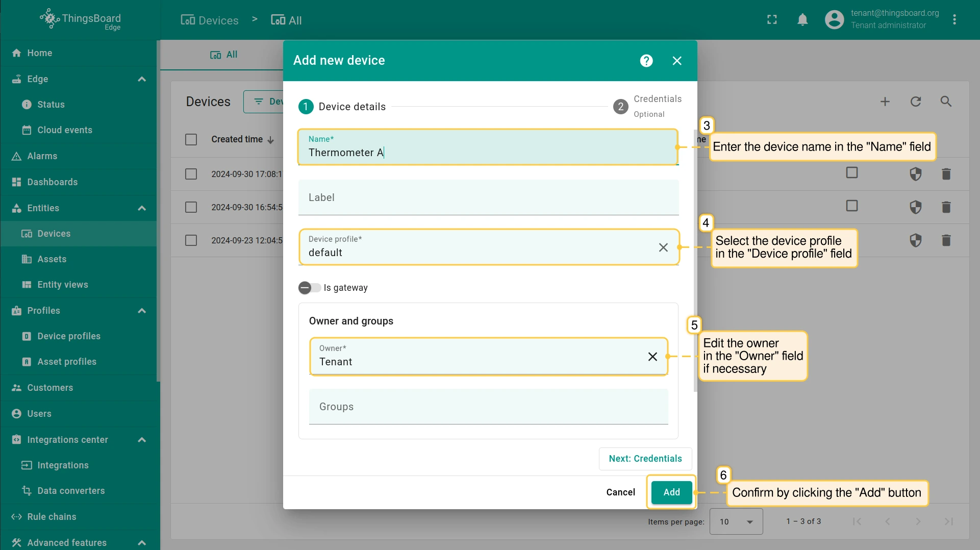Click the Next: Credentials button
The image size is (980, 550).
(645, 459)
